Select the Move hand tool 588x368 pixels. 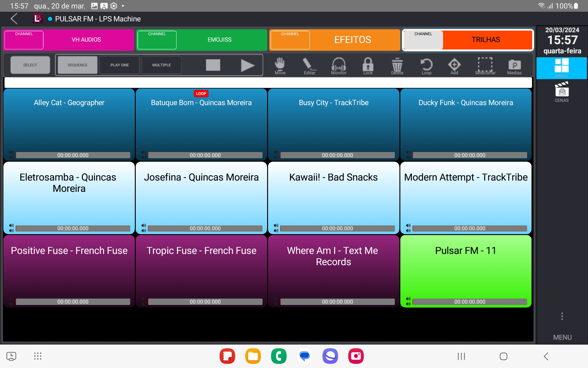pos(280,66)
